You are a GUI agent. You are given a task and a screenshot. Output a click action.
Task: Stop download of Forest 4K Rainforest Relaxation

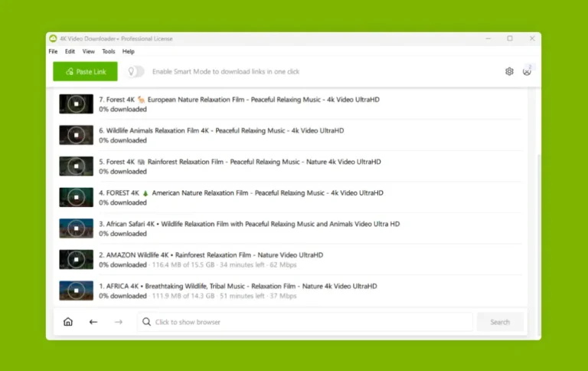click(x=76, y=166)
